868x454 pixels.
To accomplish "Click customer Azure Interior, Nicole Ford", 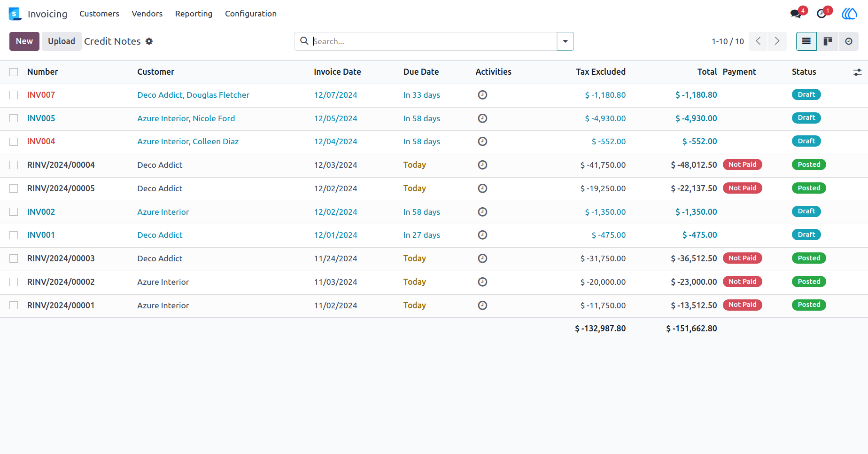I will [x=186, y=118].
